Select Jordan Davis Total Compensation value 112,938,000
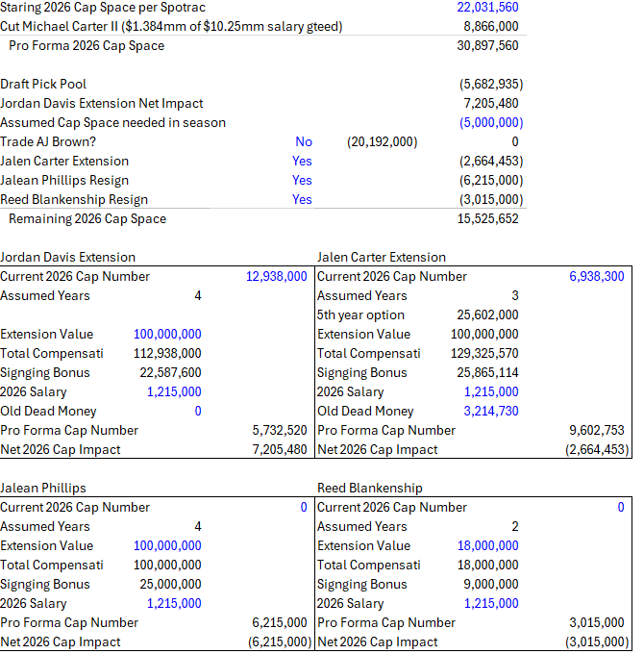Image resolution: width=644 pixels, height=654 pixels. pyautogui.click(x=170, y=353)
